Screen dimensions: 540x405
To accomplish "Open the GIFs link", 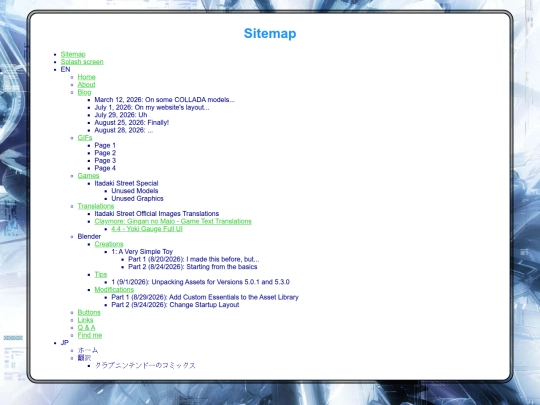I will click(x=85, y=138).
